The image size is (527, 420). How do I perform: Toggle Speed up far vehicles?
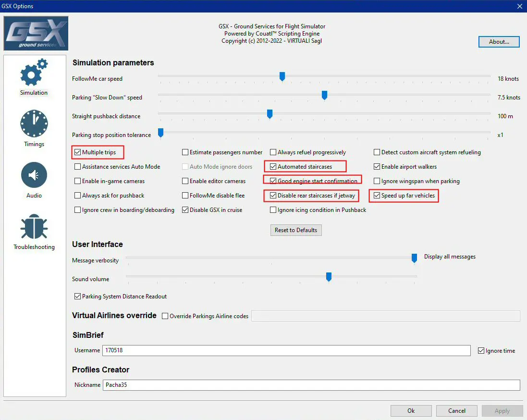377,196
